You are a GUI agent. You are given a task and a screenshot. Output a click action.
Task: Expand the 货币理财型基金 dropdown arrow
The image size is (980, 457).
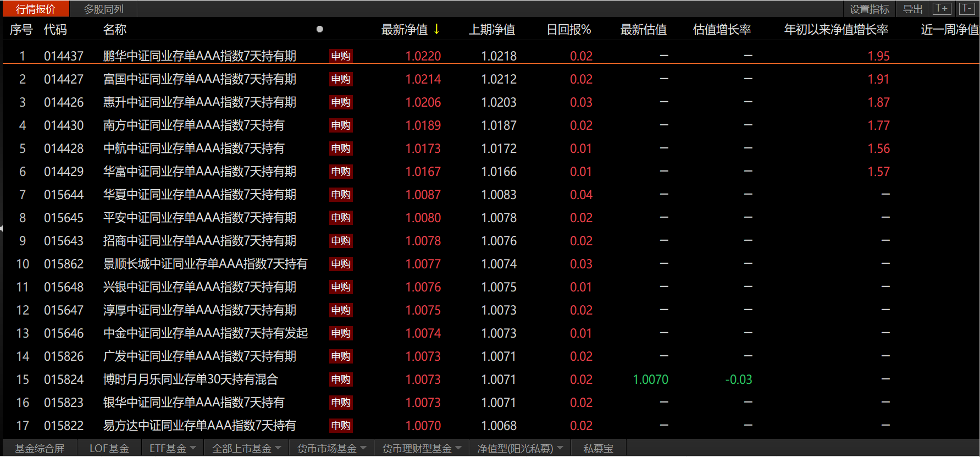click(458, 448)
